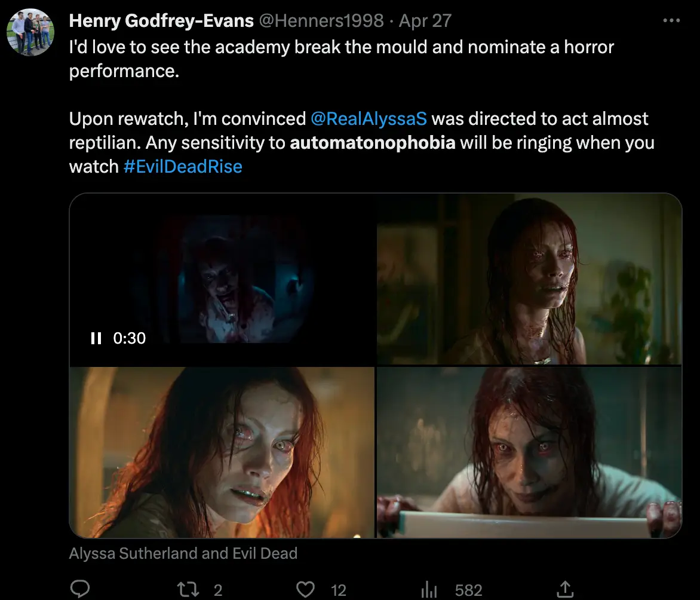This screenshot has height=600, width=700.
Task: Open the reply composer via the reply icon
Action: 81,589
